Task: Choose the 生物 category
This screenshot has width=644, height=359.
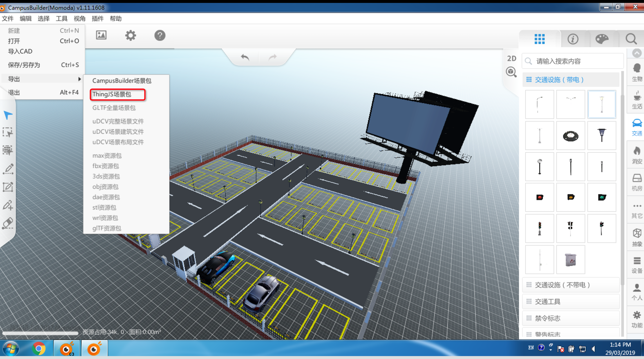Action: pos(637,72)
